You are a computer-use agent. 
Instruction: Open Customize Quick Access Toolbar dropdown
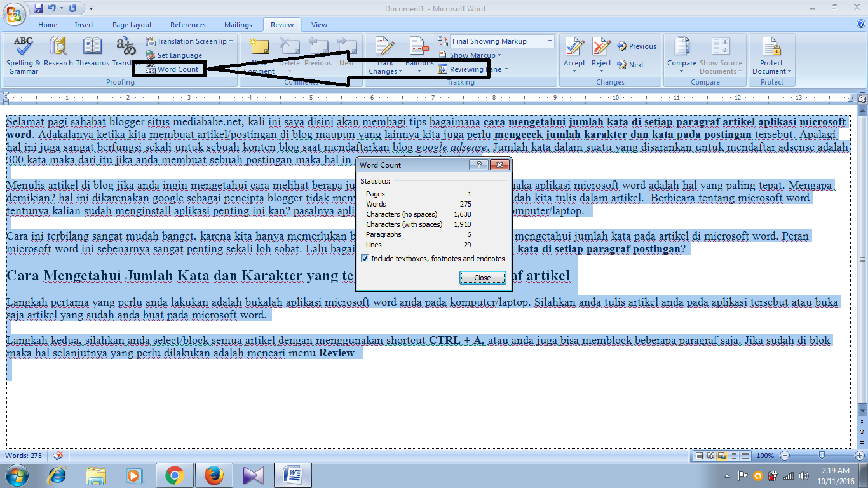(x=91, y=8)
